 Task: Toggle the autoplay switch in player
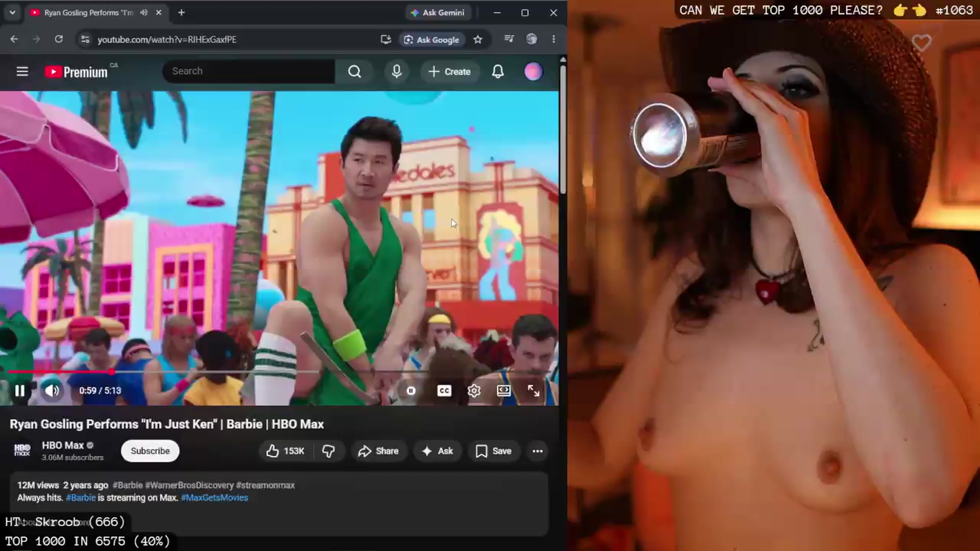[411, 391]
